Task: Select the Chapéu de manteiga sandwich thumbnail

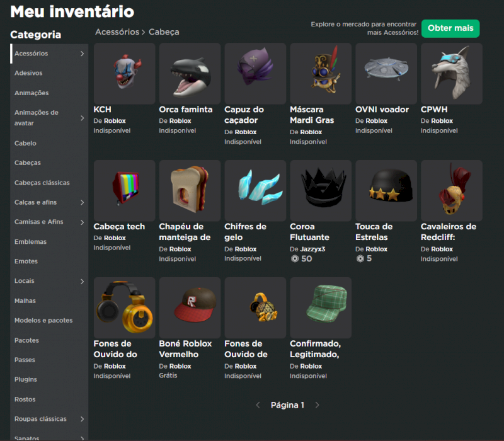Action: click(190, 190)
